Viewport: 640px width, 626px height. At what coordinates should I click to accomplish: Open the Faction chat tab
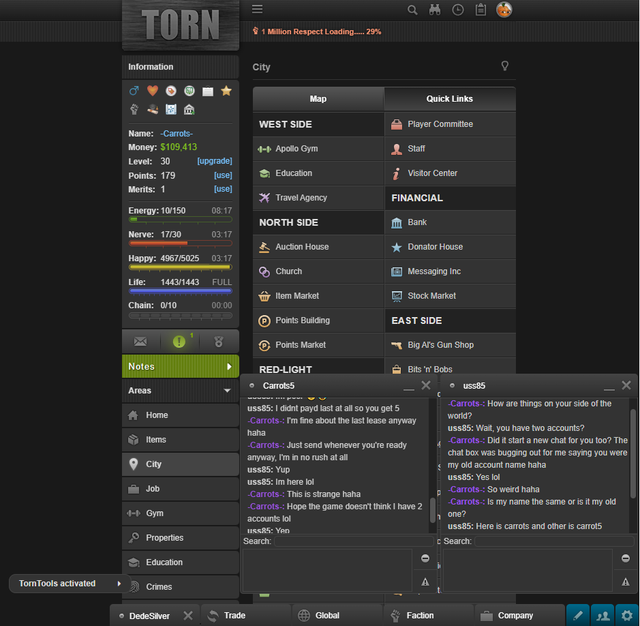click(429, 615)
